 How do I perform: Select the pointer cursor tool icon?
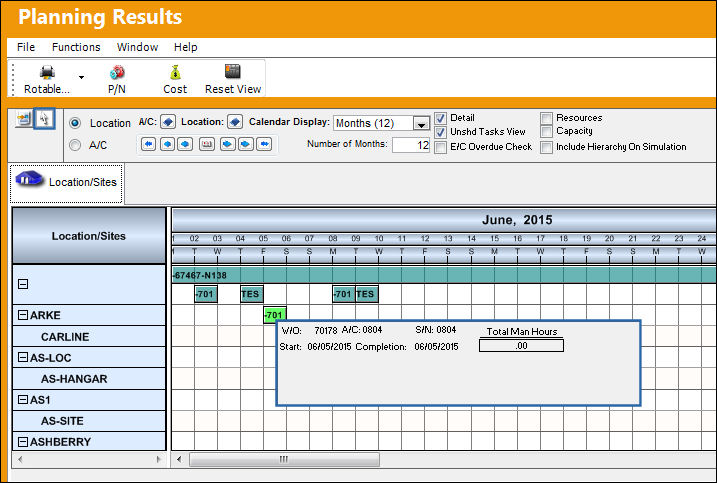click(x=44, y=119)
